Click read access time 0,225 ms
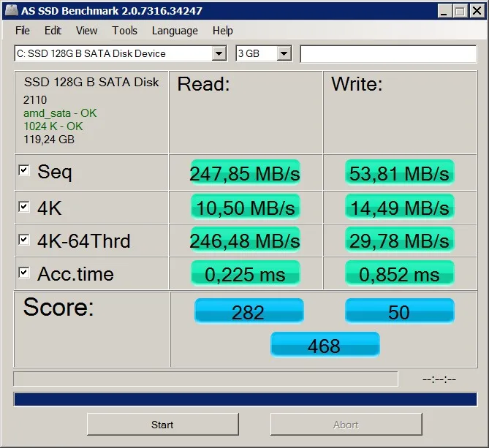 coord(245,274)
